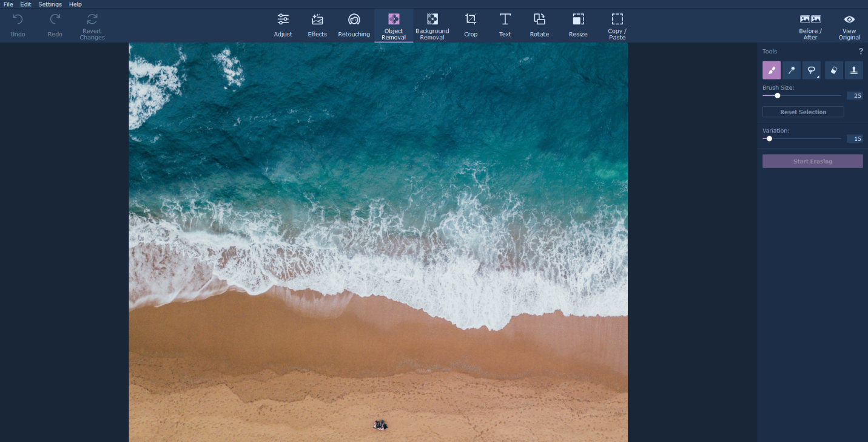868x442 pixels.
Task: Click the Tools help question mark
Action: tap(860, 52)
